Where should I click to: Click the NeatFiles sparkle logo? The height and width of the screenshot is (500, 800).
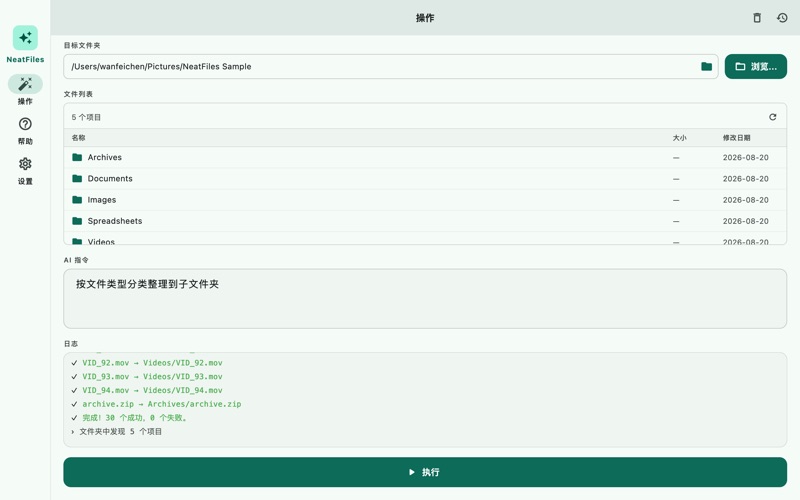pos(25,38)
